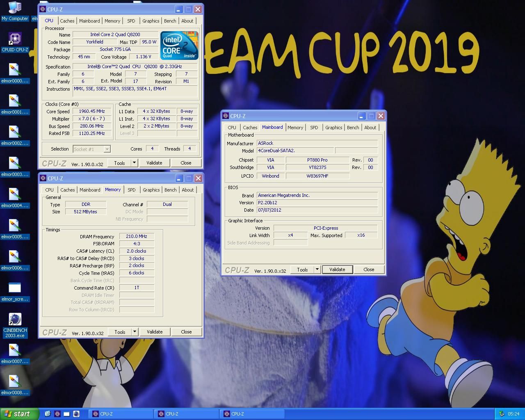Click the motherboard Model field 4CoreDual-SATA2
525x420 pixels.
(x=295, y=151)
